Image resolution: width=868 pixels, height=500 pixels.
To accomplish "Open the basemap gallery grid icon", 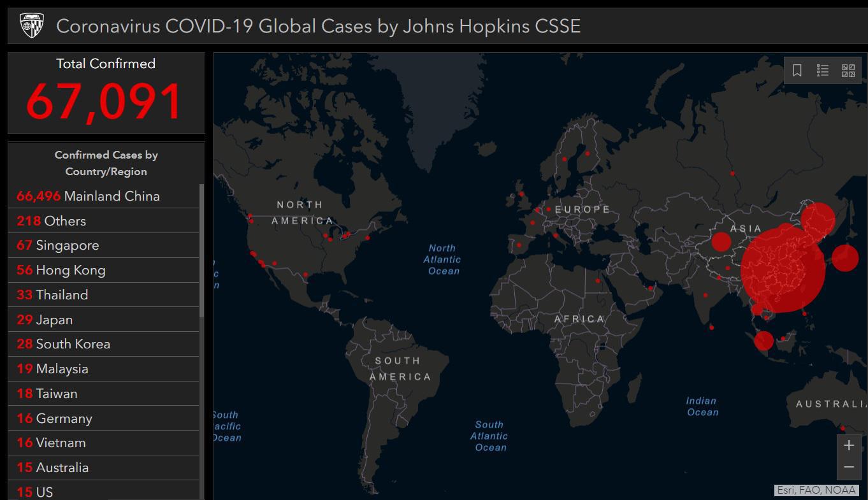I will [848, 71].
